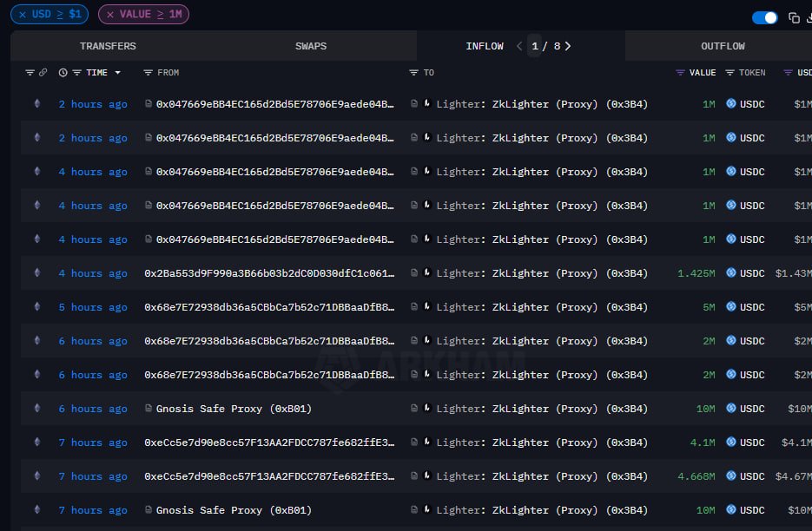Click USDC token icon on 1.425M row
This screenshot has width=812, height=531.
tap(730, 272)
